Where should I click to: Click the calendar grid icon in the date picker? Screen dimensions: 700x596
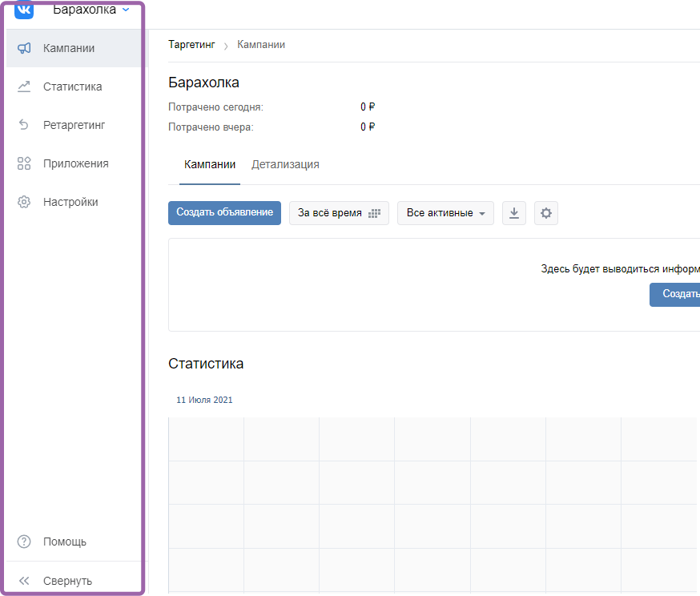click(375, 213)
